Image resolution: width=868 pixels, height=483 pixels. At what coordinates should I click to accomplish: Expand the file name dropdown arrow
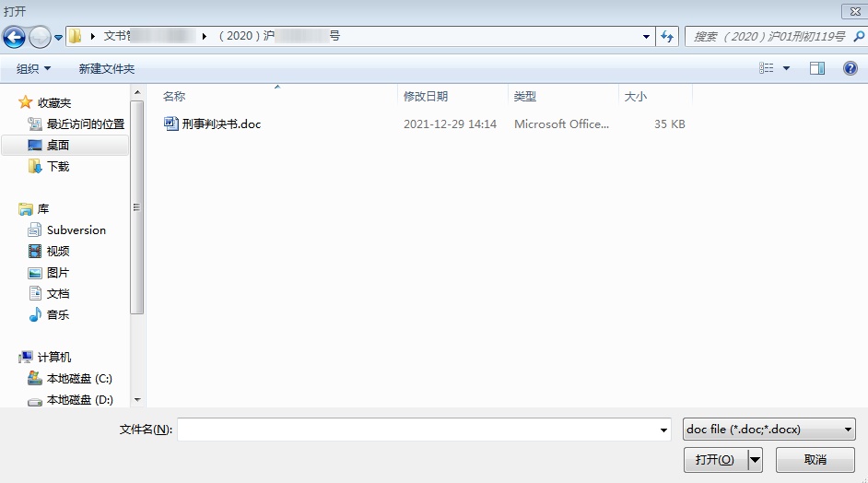663,430
